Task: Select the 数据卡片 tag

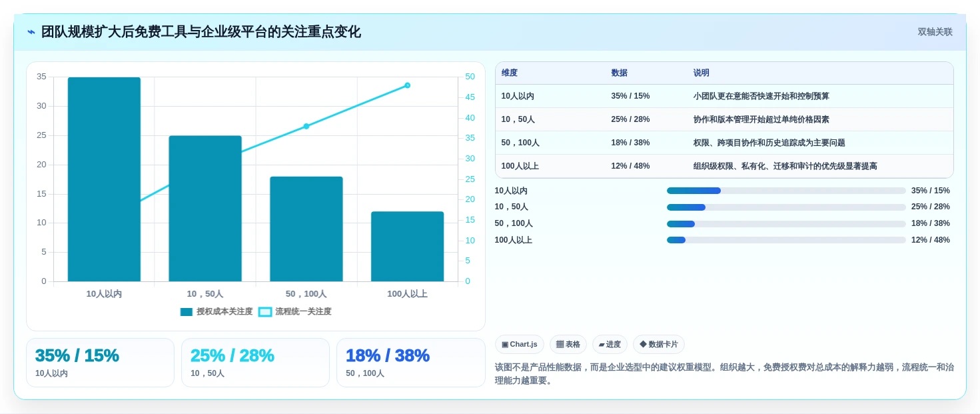Action: pyautogui.click(x=659, y=345)
